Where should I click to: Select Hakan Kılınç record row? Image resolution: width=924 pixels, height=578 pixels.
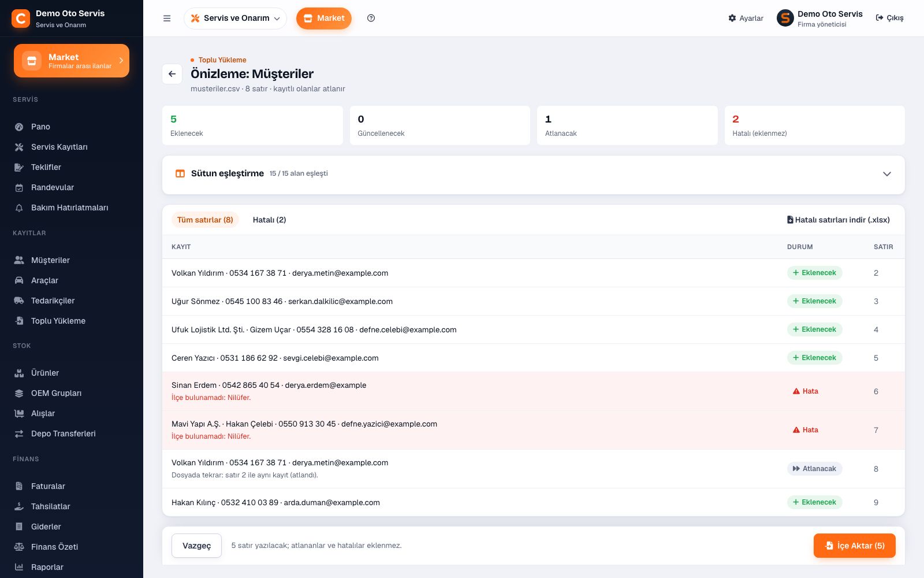534,502
